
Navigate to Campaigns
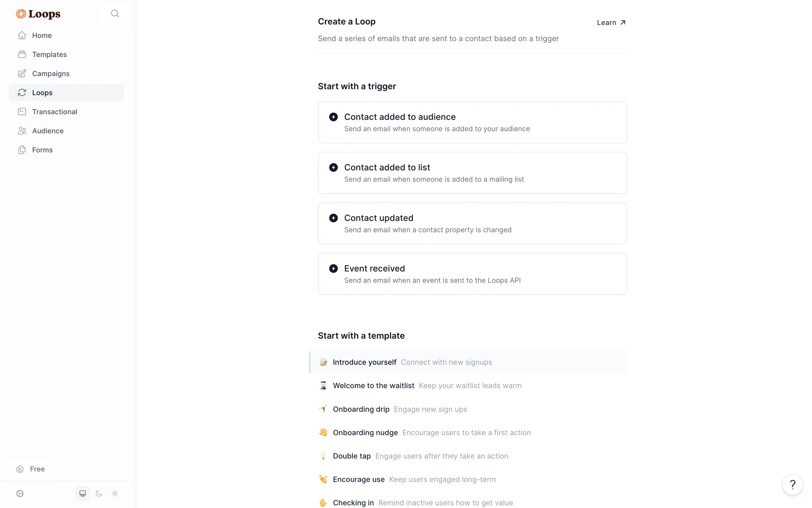[x=51, y=74]
